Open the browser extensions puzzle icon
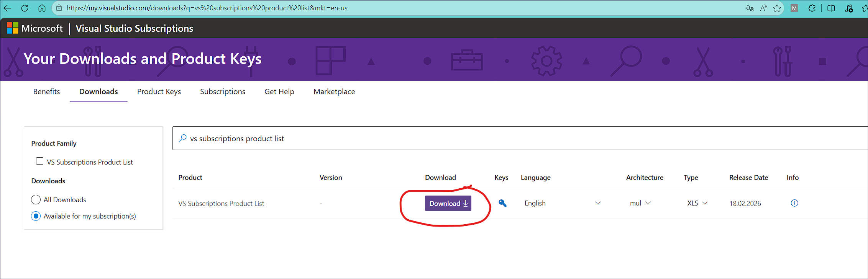This screenshot has width=868, height=279. (812, 8)
